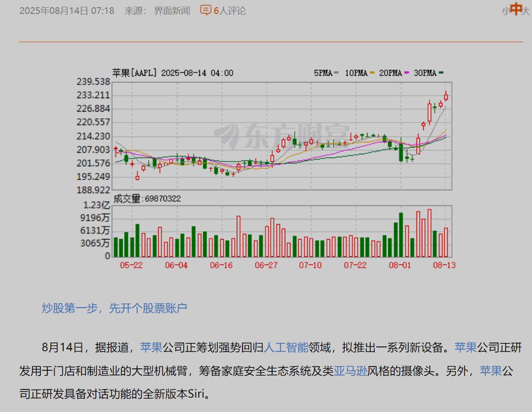Open the comments speech-bubble icon
The image size is (532, 412).
pos(206,10)
